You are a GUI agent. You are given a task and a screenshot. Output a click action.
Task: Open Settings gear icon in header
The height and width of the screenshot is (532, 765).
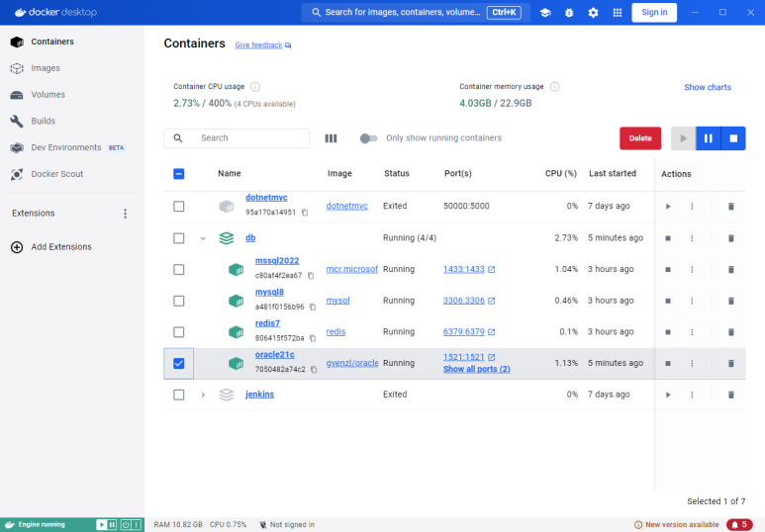(x=593, y=13)
